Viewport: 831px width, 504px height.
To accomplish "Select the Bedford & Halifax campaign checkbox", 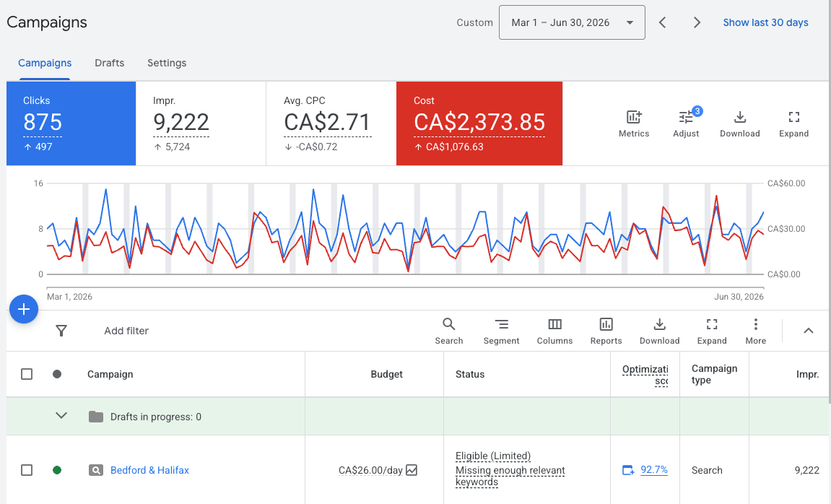I will tap(27, 470).
